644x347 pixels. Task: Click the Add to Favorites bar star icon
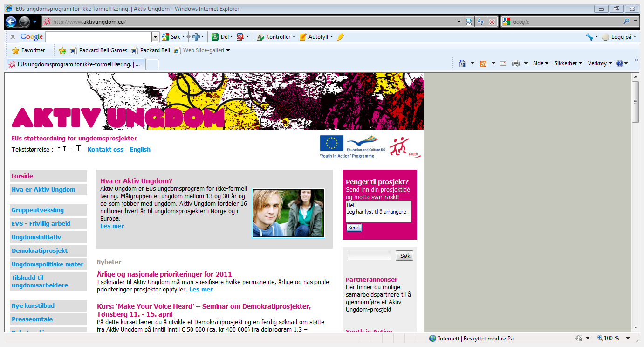point(62,50)
